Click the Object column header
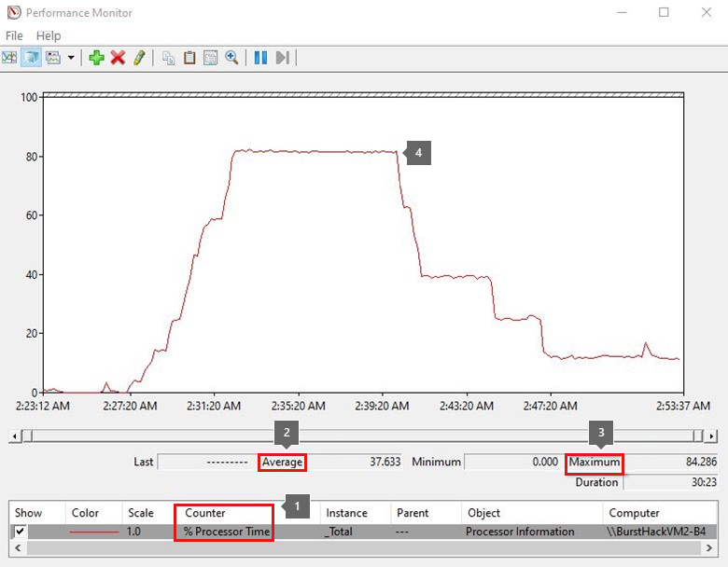 pyautogui.click(x=483, y=513)
